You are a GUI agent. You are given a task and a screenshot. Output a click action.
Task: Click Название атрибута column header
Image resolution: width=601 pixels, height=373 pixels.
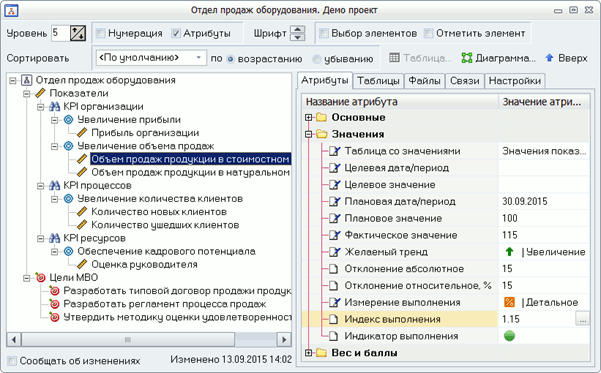[x=400, y=102]
